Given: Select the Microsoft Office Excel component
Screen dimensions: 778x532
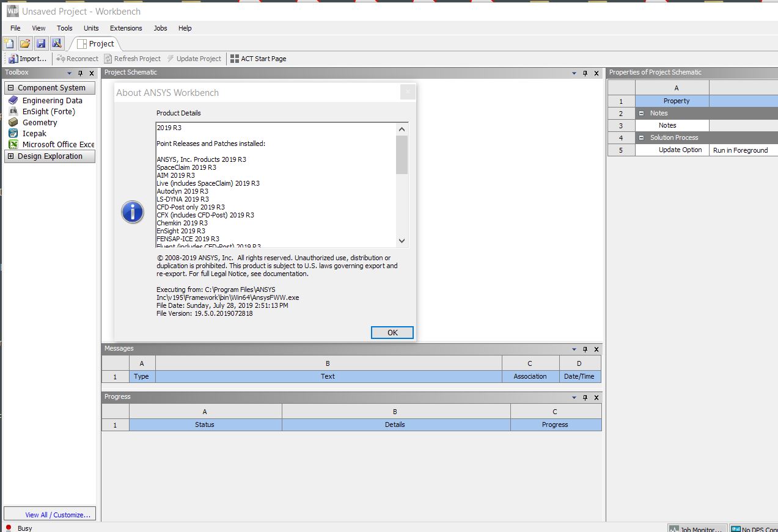Looking at the screenshot, I should pos(51,144).
